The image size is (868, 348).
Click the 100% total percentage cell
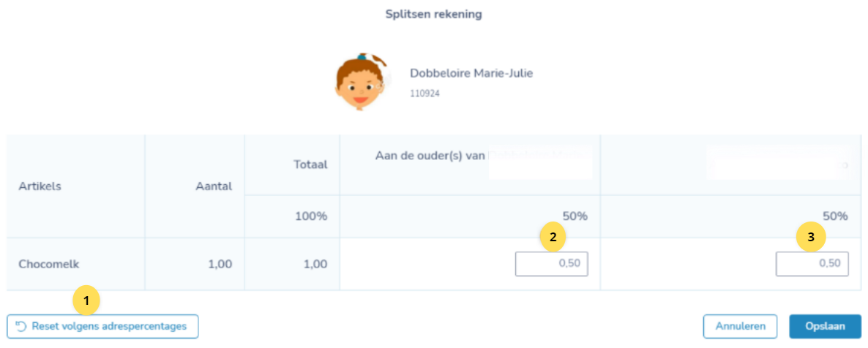(x=313, y=216)
